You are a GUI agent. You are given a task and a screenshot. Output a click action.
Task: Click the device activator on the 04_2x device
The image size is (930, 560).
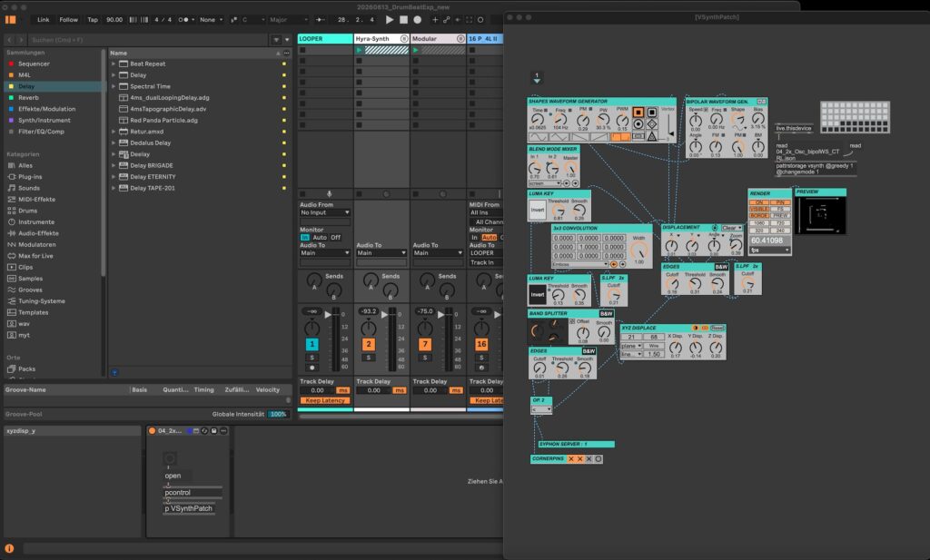(152, 431)
